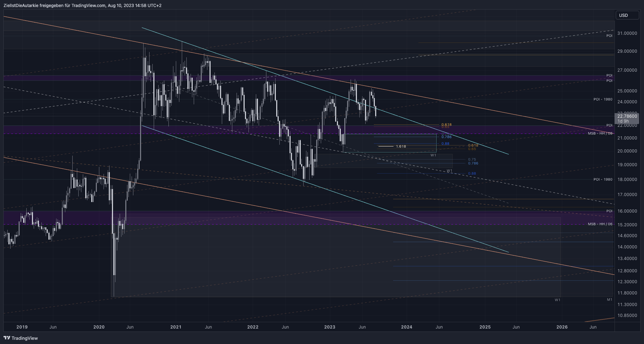Click the 1d 9h countdown under current price
The image size is (644, 344).
[623, 121]
